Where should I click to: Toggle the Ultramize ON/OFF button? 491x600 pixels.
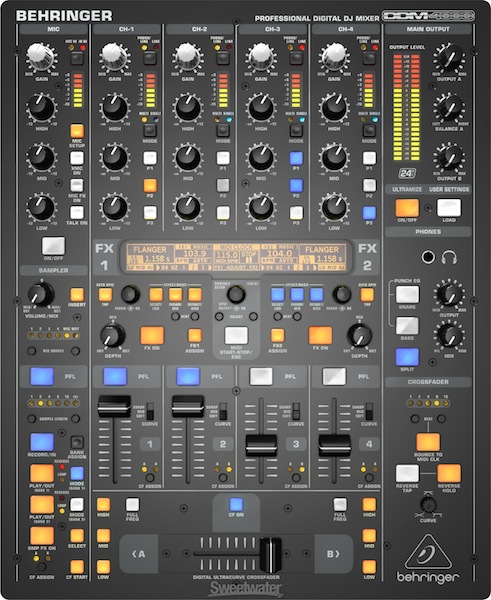coord(407,207)
